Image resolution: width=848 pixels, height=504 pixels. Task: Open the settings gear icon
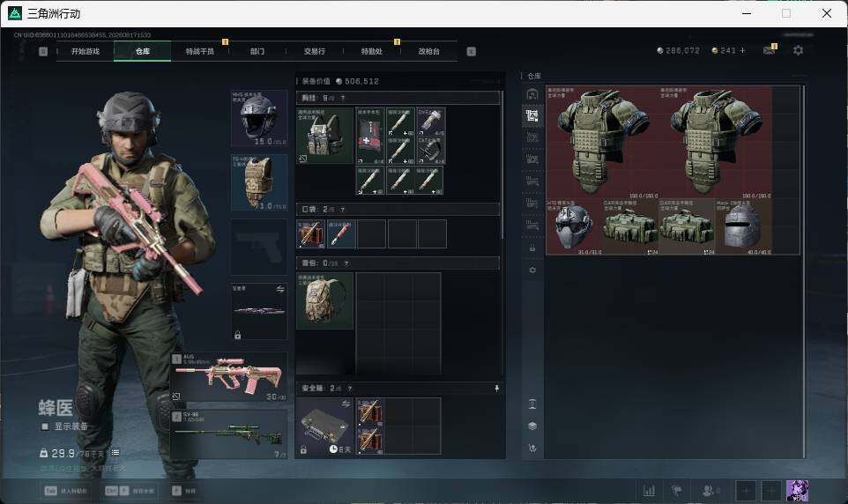tap(798, 50)
